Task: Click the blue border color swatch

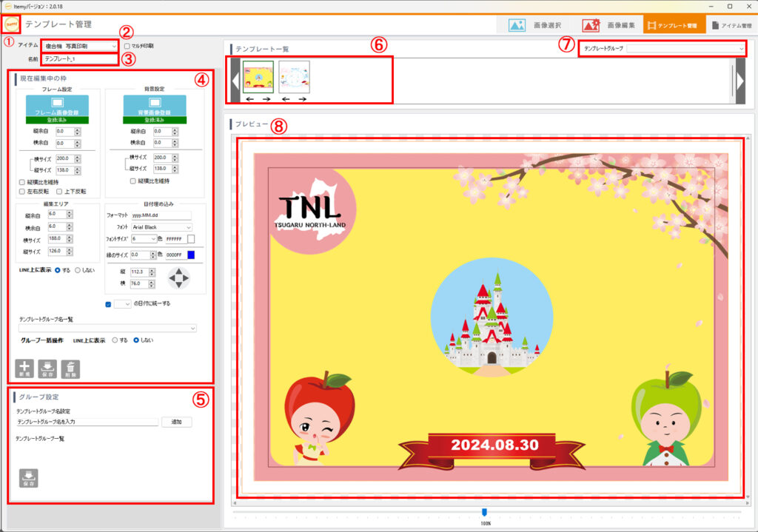Action: click(190, 255)
